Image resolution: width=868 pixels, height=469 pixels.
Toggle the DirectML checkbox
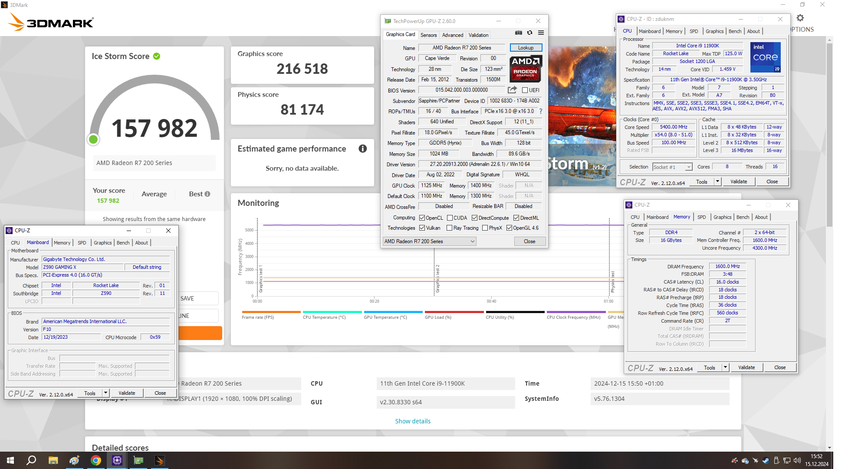click(x=516, y=218)
